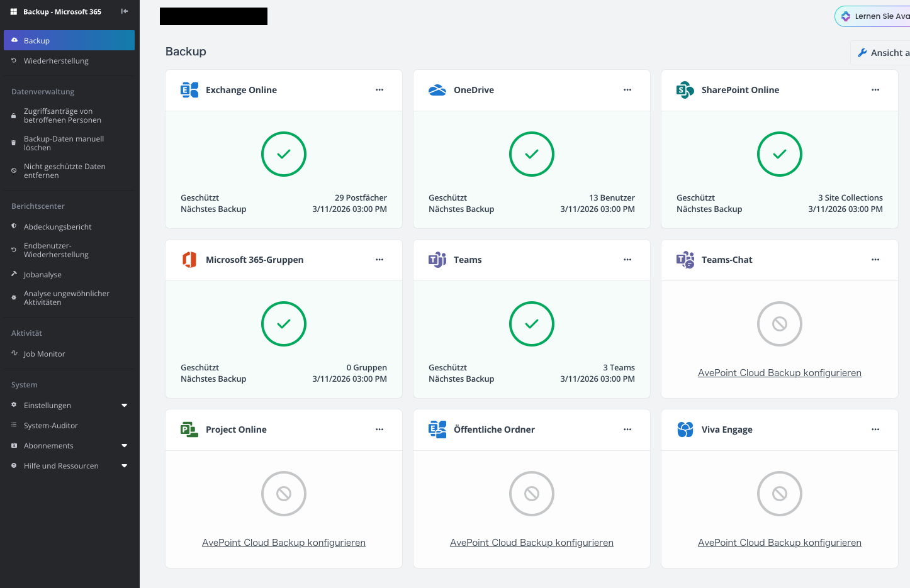This screenshot has width=910, height=588.
Task: Open the Teams card three-dot menu
Action: pos(627,260)
